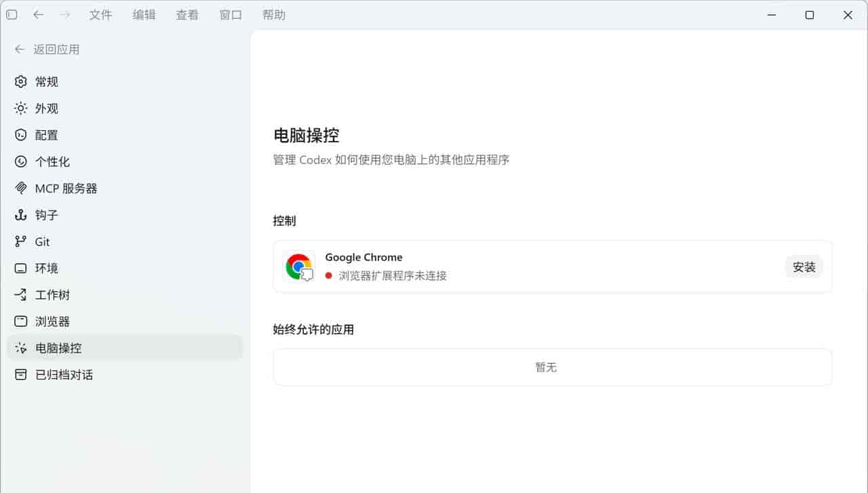Select the 电脑操控 sidebar entry
Viewport: 868px width, 493px height.
(125, 348)
